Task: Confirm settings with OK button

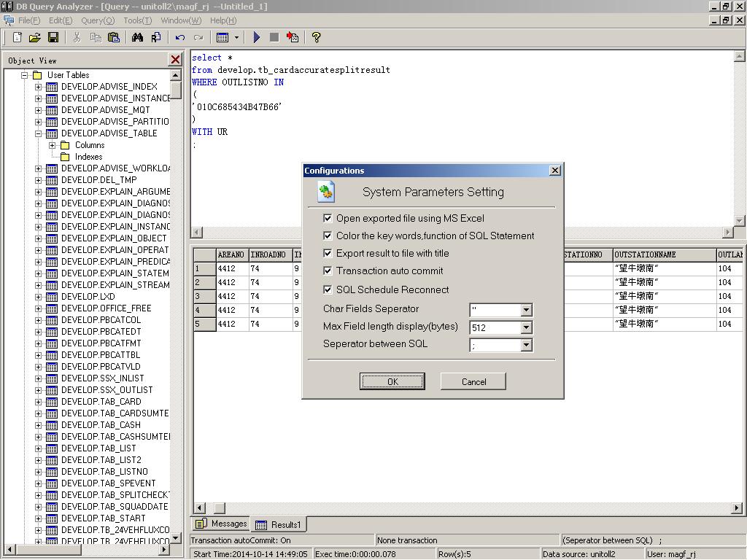Action: [392, 381]
